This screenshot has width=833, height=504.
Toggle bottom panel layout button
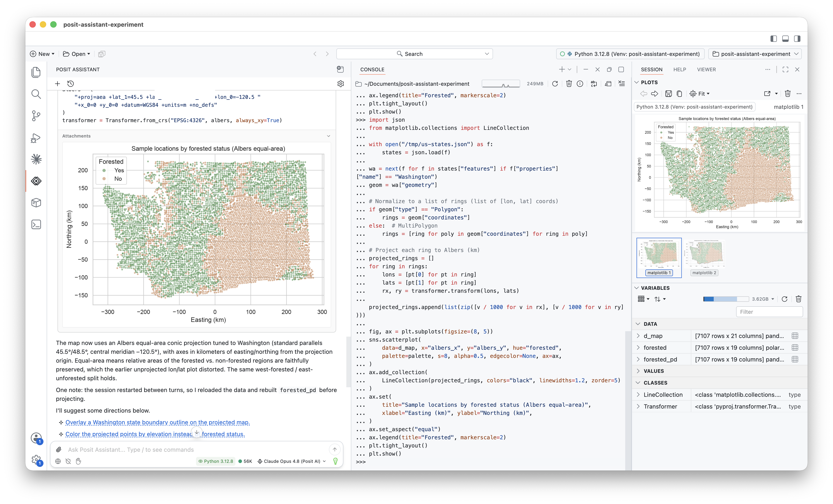785,38
